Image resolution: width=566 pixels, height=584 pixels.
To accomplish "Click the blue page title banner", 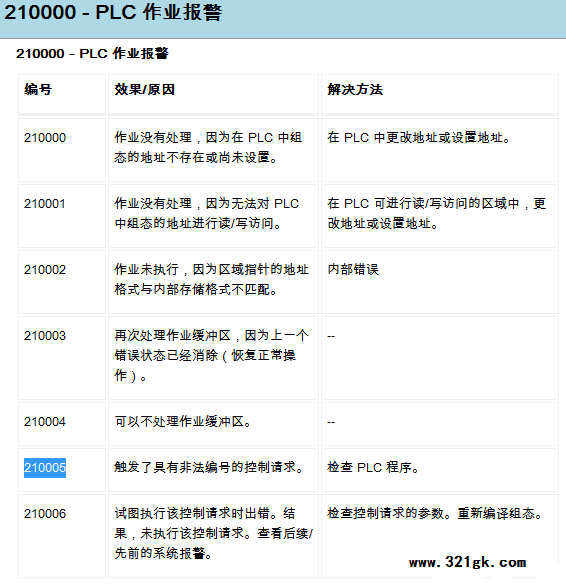I will 283,19.
